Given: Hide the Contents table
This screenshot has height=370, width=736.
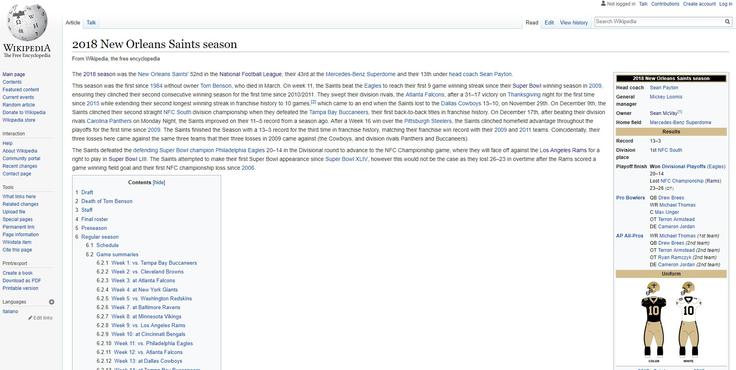Looking at the screenshot, I should 159,182.
